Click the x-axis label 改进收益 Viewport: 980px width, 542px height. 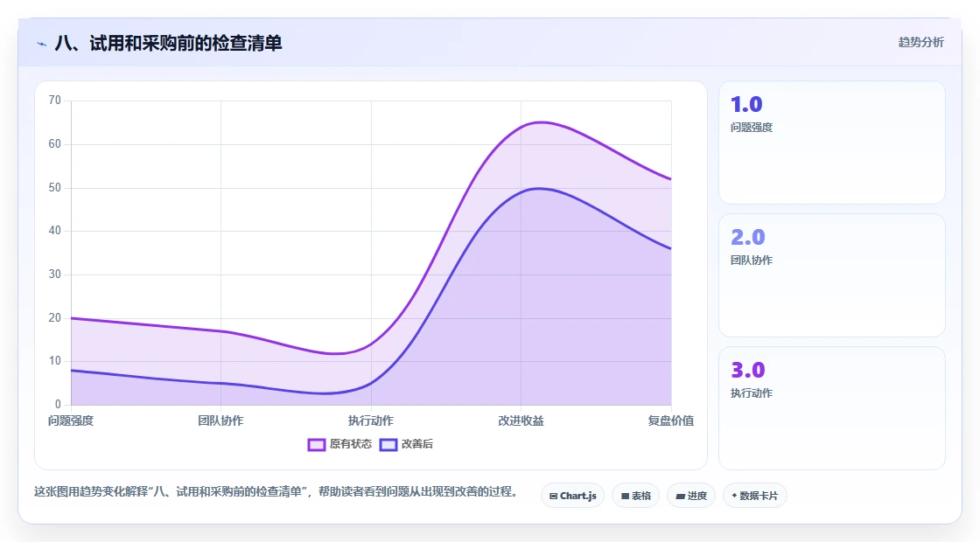click(521, 420)
